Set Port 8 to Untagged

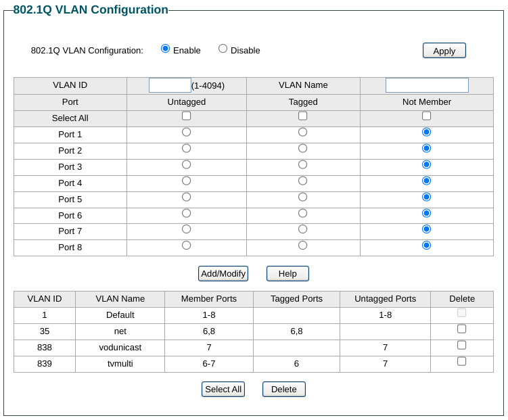[187, 246]
